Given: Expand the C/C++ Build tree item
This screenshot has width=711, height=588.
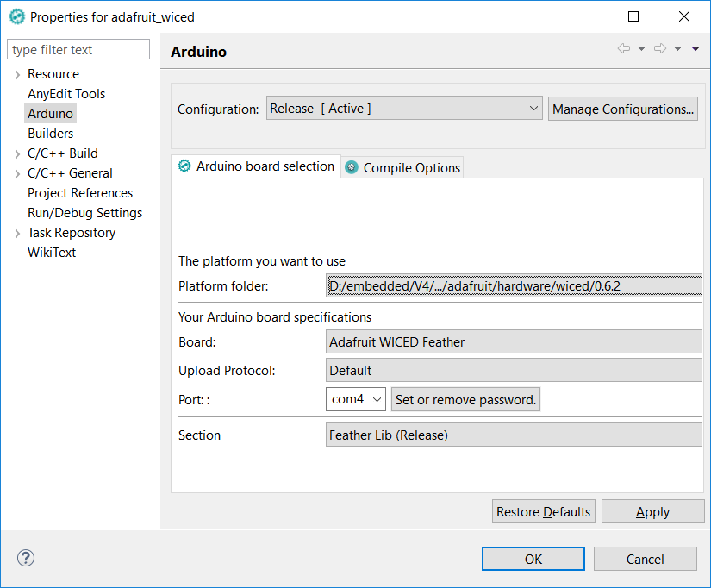Looking at the screenshot, I should 16,153.
